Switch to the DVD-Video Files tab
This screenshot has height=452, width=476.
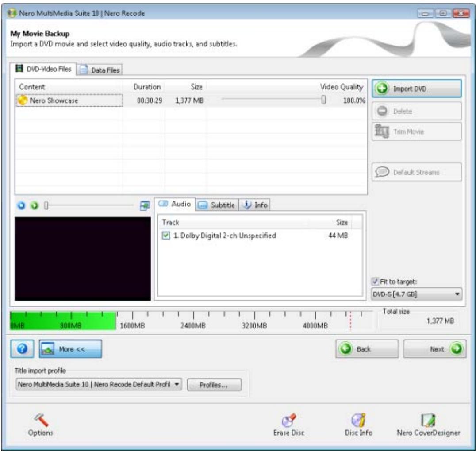pyautogui.click(x=43, y=69)
